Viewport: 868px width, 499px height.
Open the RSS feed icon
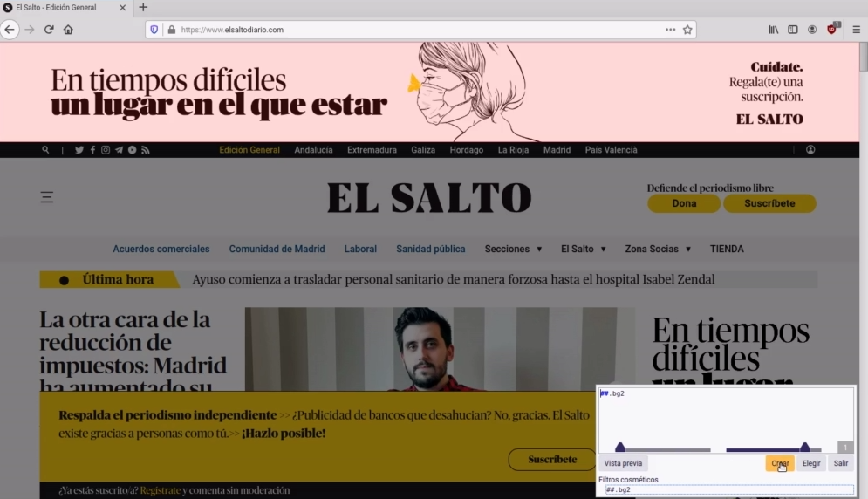click(146, 150)
